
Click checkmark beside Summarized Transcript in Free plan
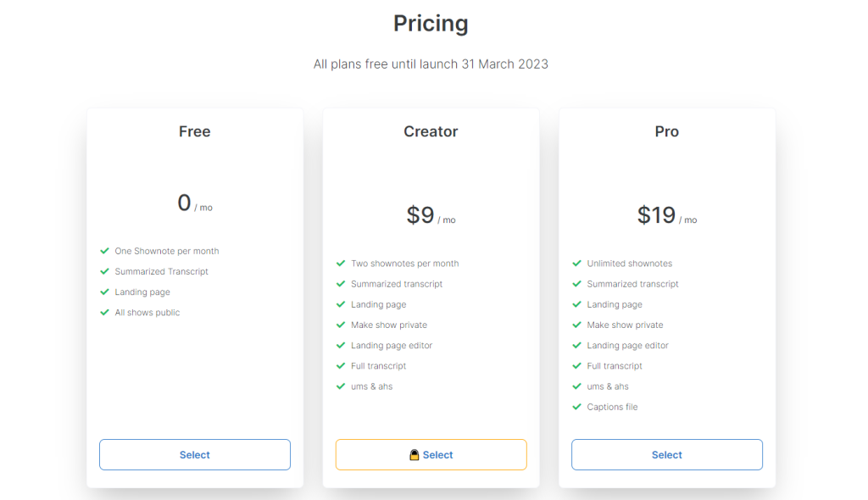tap(105, 272)
